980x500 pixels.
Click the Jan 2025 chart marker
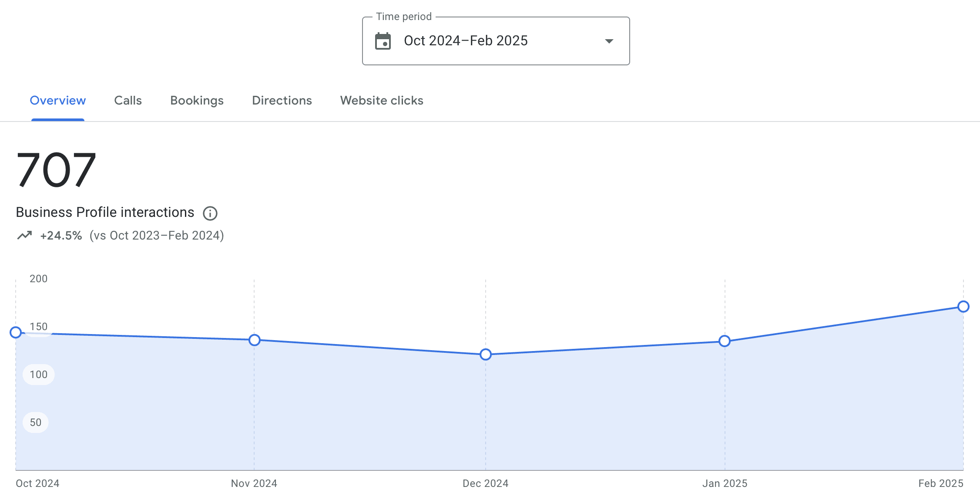(x=725, y=341)
